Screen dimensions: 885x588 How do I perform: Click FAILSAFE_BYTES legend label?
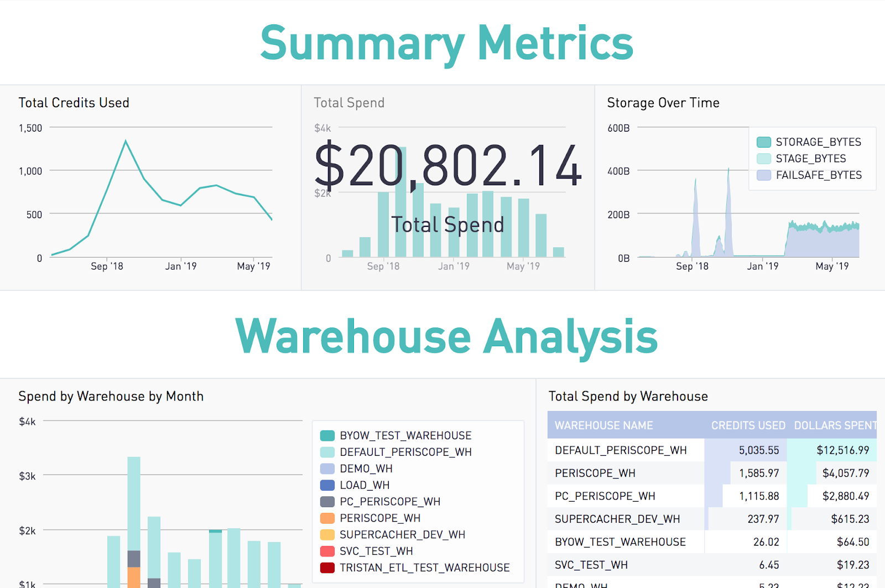tap(819, 175)
